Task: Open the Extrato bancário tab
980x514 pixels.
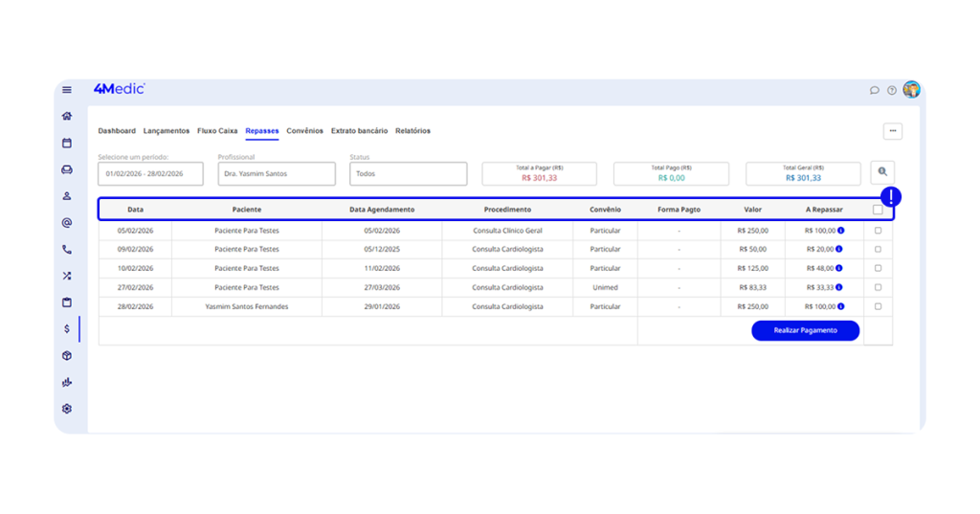Action: pos(359,131)
